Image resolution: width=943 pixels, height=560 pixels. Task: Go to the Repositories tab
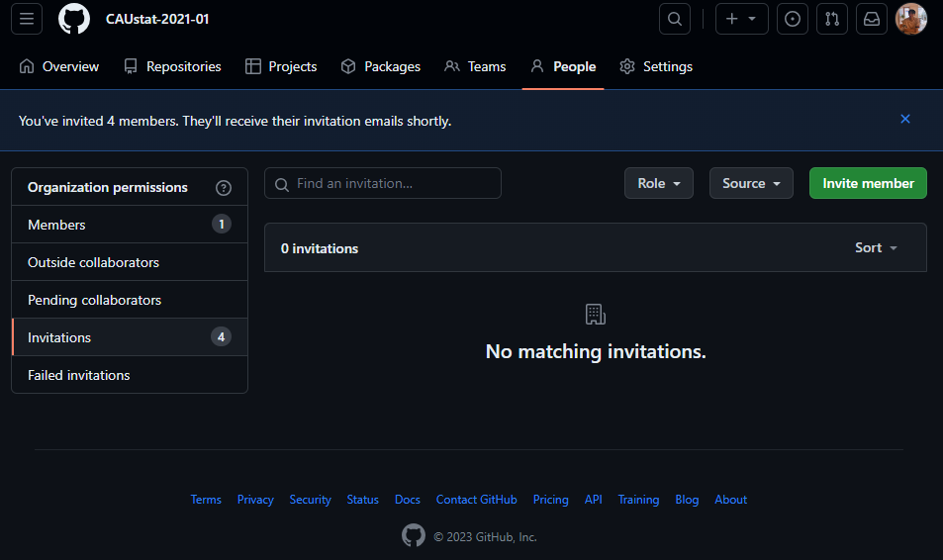(172, 66)
